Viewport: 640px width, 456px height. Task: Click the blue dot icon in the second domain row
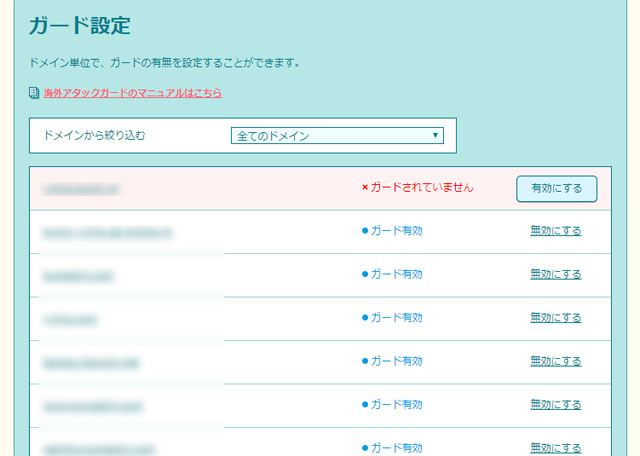[x=365, y=231]
